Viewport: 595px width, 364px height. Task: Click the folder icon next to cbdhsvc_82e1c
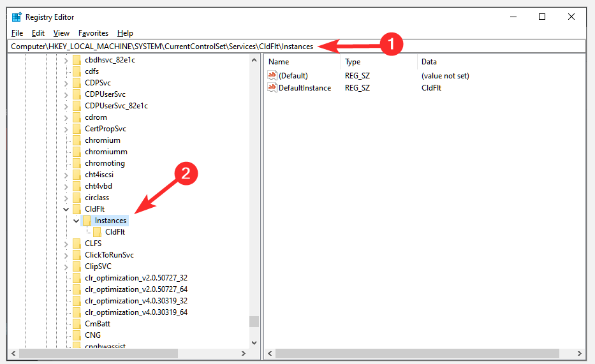click(77, 60)
